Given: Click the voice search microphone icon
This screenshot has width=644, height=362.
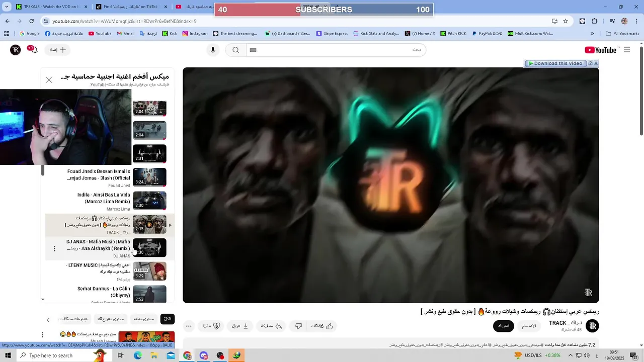Looking at the screenshot, I should click(213, 50).
